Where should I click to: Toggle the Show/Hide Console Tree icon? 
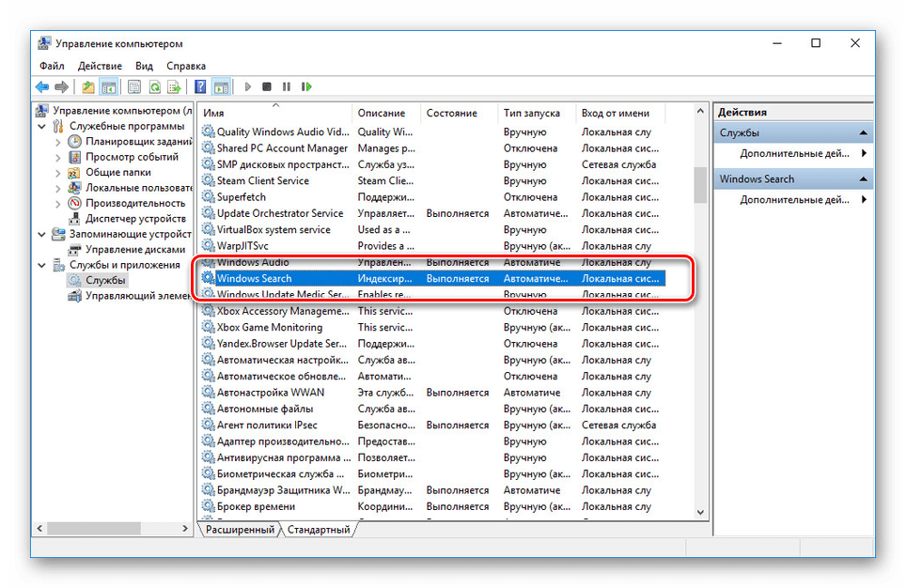pos(109,87)
